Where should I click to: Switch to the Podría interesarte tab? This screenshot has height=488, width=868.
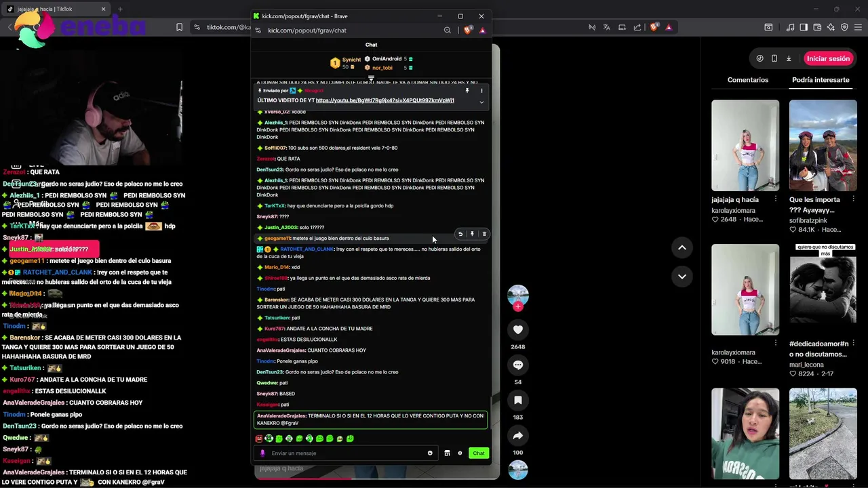point(821,80)
